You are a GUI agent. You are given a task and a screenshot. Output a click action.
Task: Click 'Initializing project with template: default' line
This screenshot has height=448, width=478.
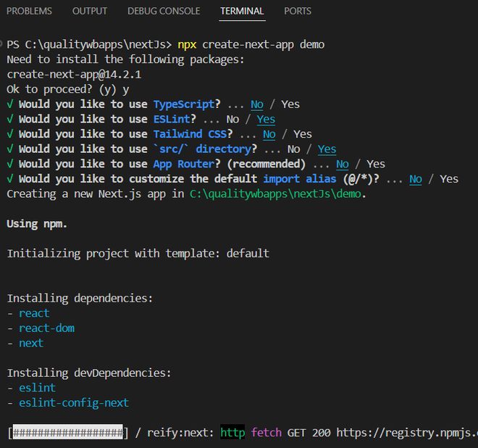pyautogui.click(x=138, y=254)
